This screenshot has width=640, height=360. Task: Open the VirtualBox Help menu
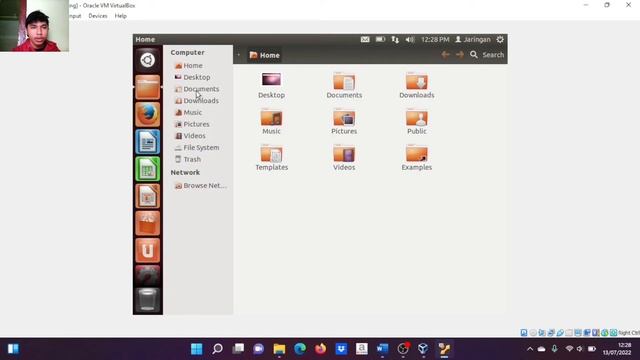pos(120,16)
